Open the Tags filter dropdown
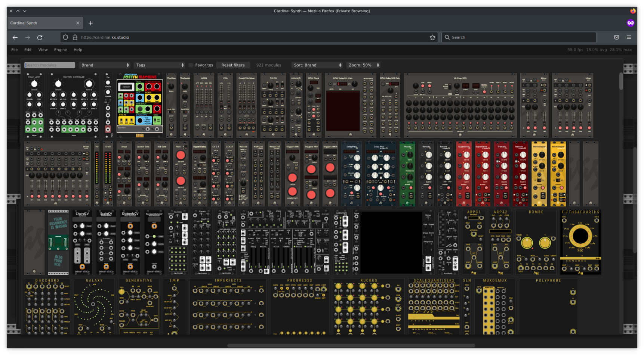The width and height of the screenshot is (644, 355). [x=160, y=65]
